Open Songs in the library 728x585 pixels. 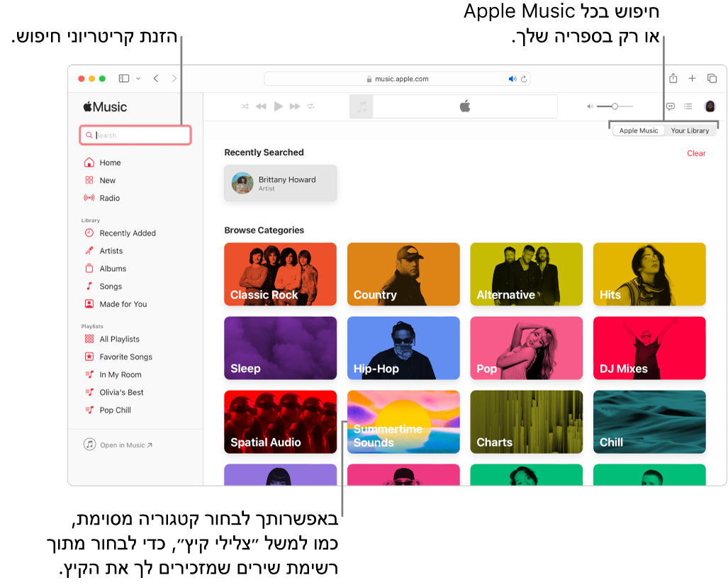pos(103,286)
